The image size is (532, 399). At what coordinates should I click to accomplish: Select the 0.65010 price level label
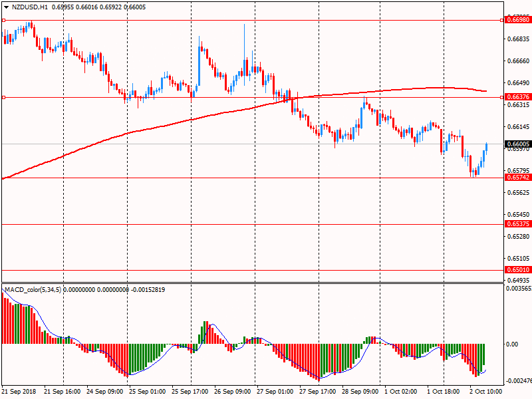click(518, 270)
